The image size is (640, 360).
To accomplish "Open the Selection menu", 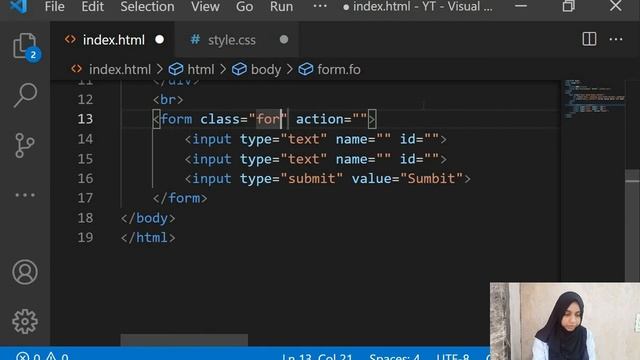I will pos(147,7).
